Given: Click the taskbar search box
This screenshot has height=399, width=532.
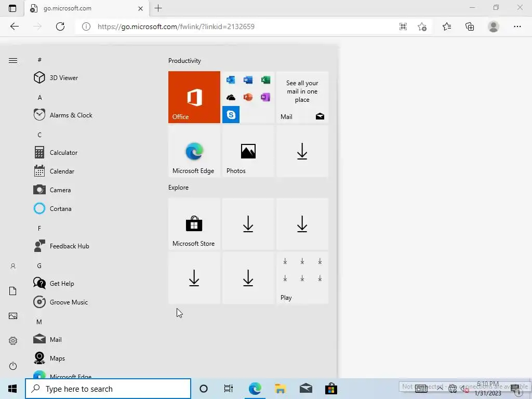Looking at the screenshot, I should pos(108,389).
